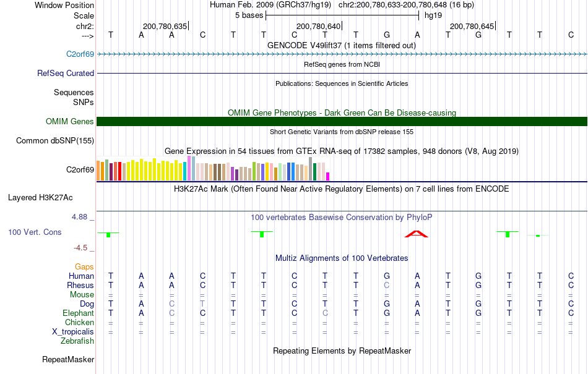Click the OMIM Genes track label

click(69, 122)
